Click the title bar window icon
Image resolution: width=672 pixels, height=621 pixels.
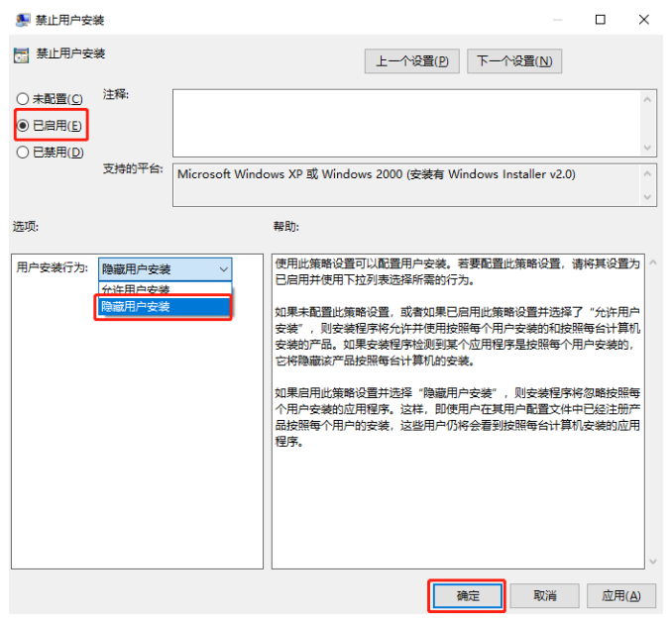point(22,20)
